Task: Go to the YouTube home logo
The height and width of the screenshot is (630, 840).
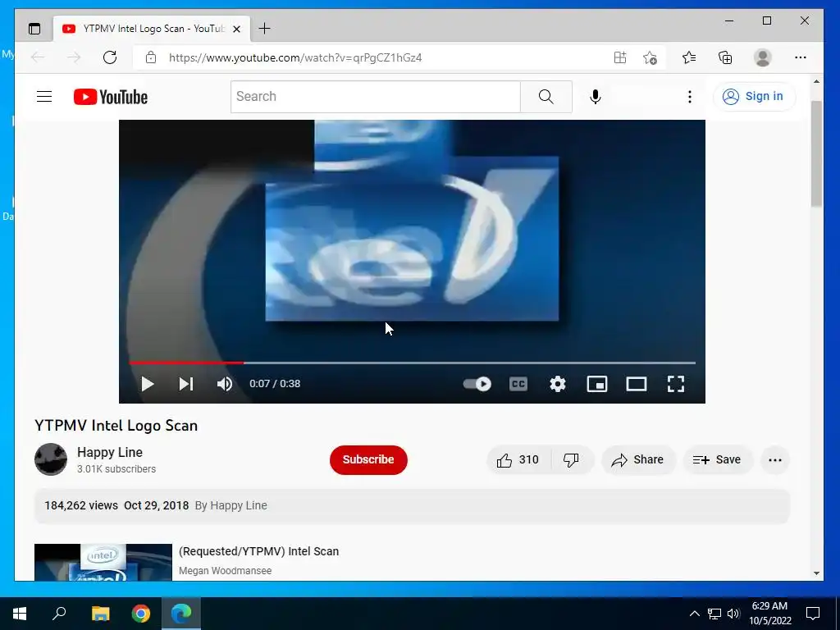Action: tap(111, 97)
